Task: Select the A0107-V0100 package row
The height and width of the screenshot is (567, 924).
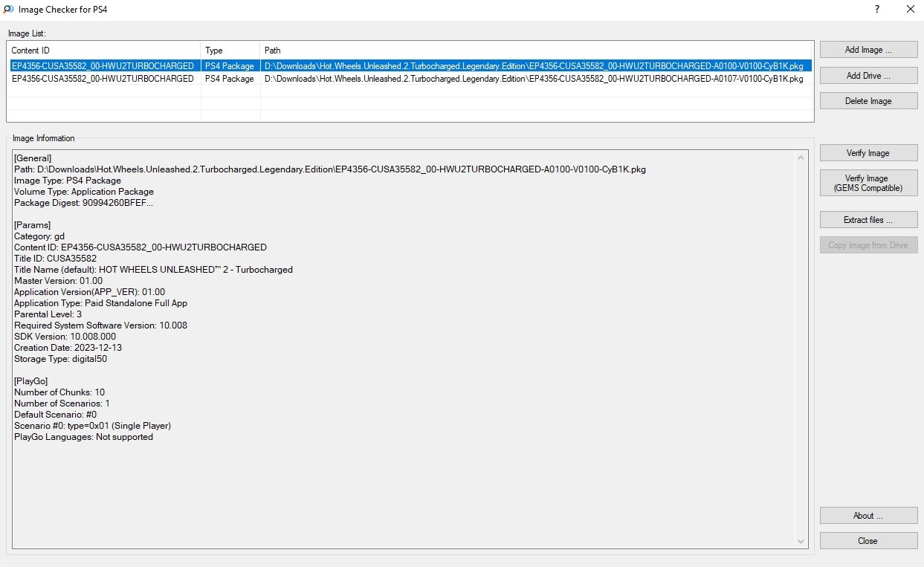Action: 410,79
